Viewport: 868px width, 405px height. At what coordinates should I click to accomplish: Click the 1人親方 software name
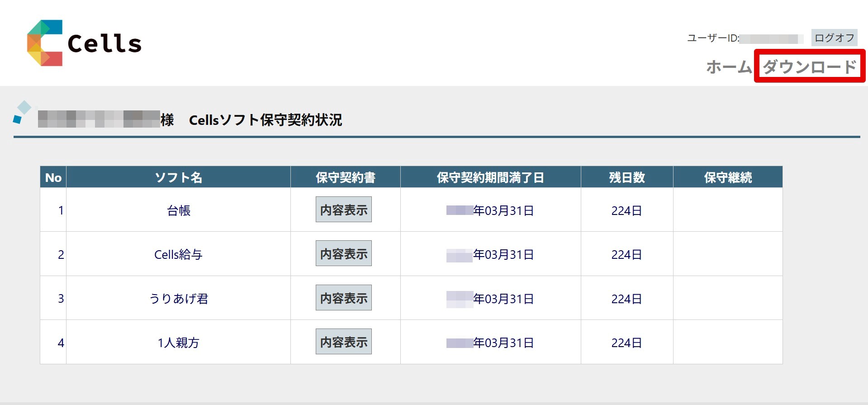(x=178, y=343)
